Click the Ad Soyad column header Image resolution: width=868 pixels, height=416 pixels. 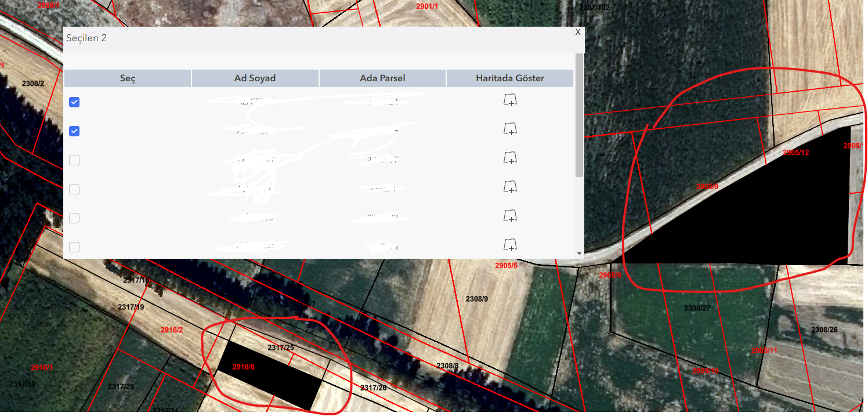point(255,78)
